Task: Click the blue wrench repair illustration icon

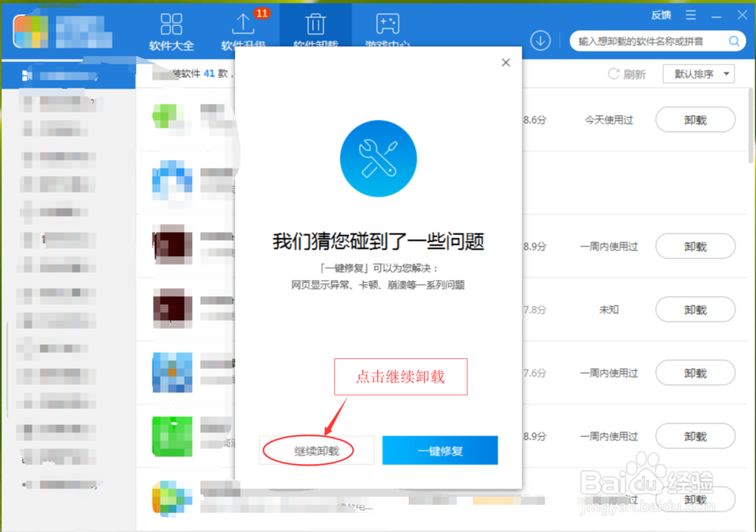Action: 378,159
